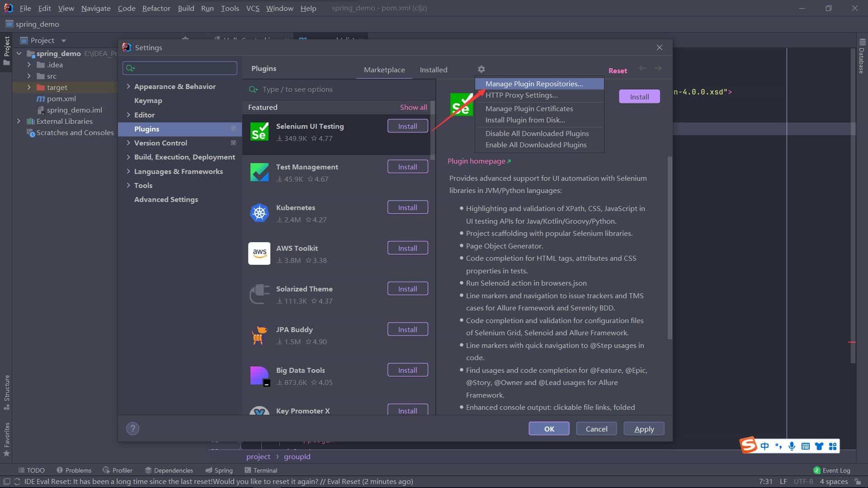Screen dimensions: 868x488
Task: Open the Plugin homepage link
Action: coord(479,161)
